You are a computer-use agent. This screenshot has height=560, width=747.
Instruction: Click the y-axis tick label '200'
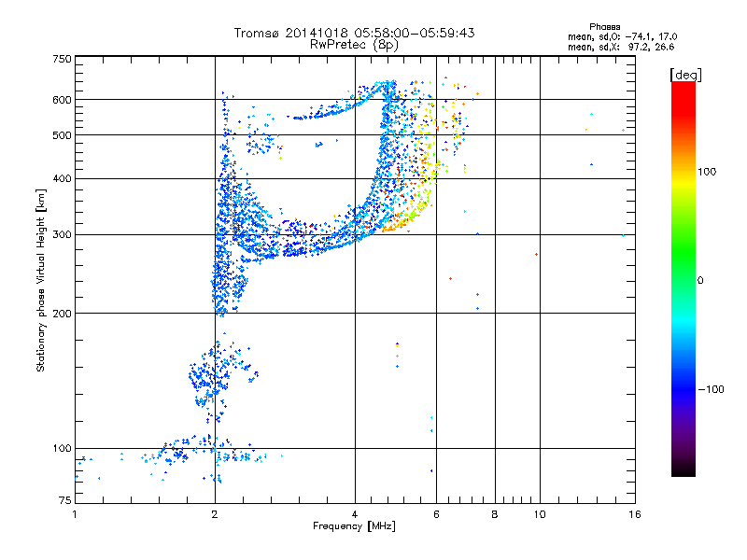coord(62,314)
